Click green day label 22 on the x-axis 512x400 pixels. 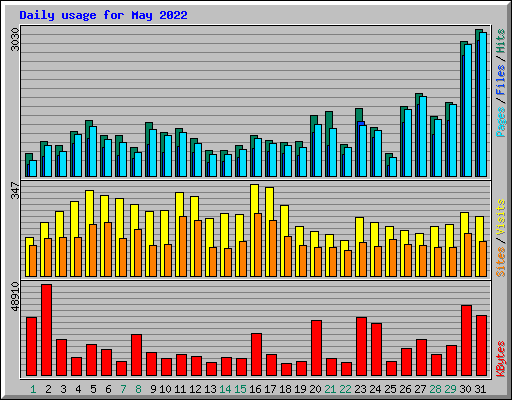[x=345, y=389]
